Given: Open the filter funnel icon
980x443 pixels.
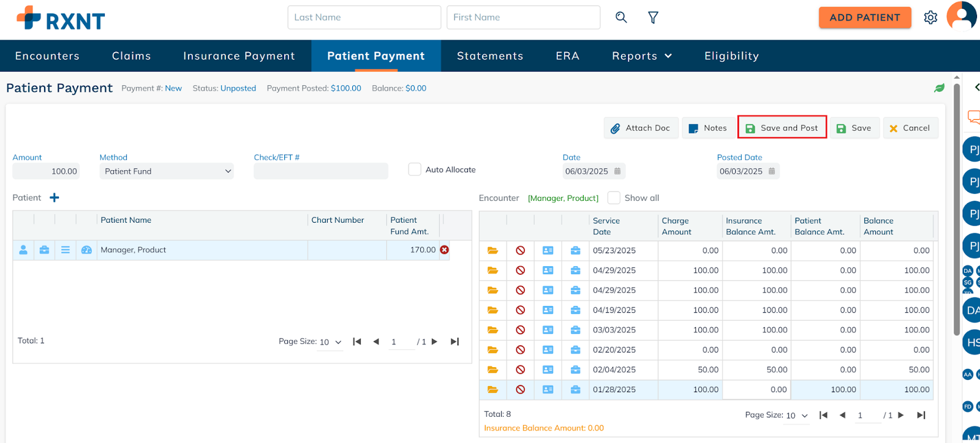Looking at the screenshot, I should [x=653, y=18].
